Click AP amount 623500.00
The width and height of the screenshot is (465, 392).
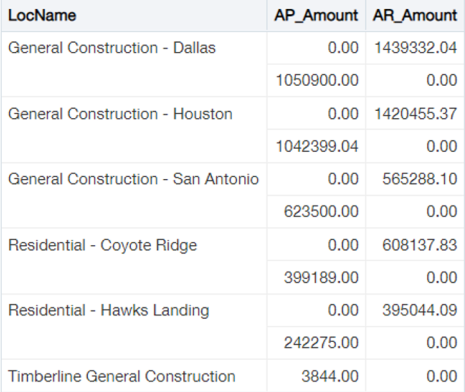321,211
